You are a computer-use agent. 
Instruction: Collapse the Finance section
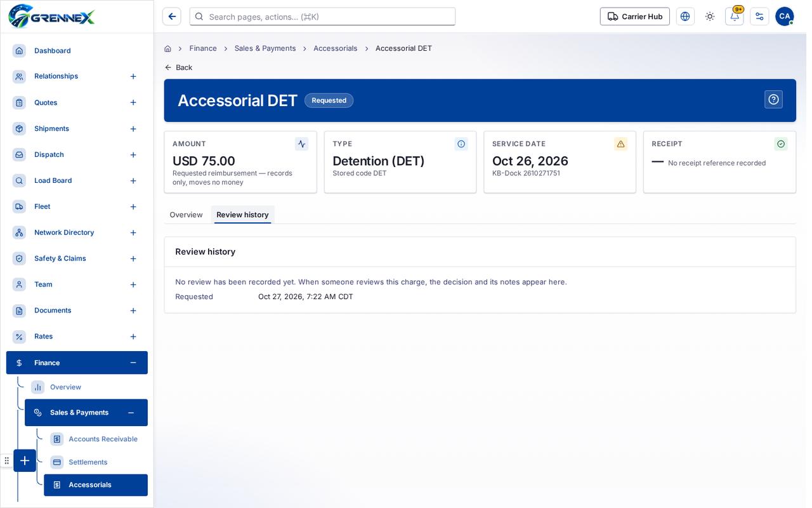pyautogui.click(x=133, y=363)
